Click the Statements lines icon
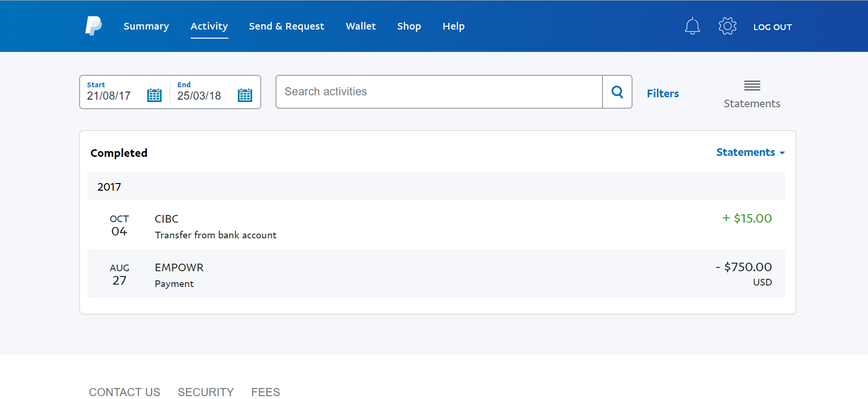868x399 pixels. 752,86
